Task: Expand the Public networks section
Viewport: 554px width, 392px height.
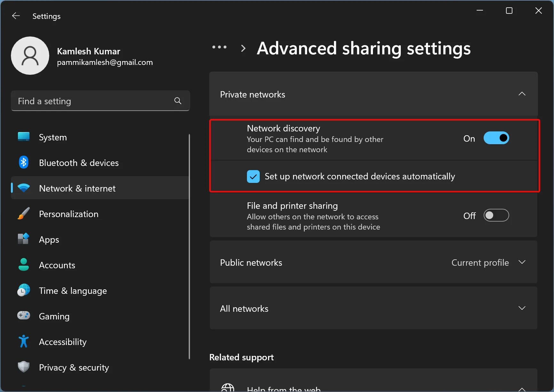Action: coord(522,263)
